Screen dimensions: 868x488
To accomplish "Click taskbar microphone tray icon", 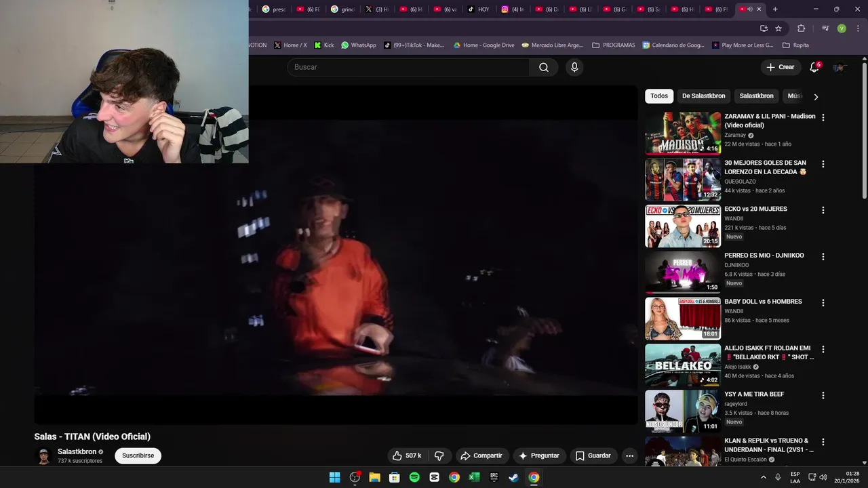I will point(778,477).
